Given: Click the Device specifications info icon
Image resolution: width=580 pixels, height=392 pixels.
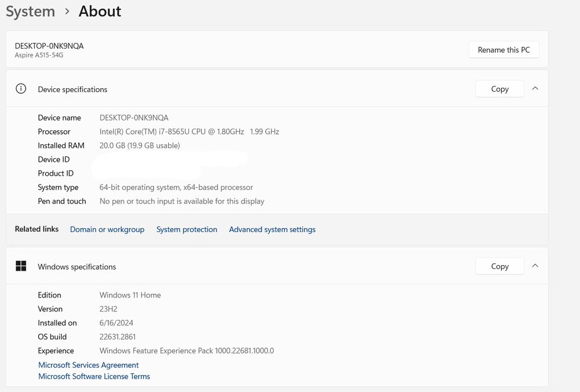Looking at the screenshot, I should pyautogui.click(x=21, y=89).
